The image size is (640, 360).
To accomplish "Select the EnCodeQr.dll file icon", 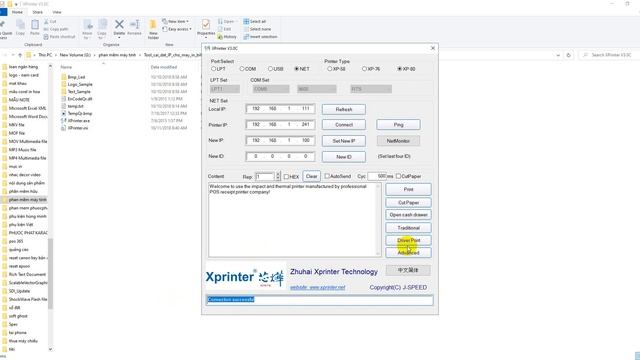I will pyautogui.click(x=64, y=99).
